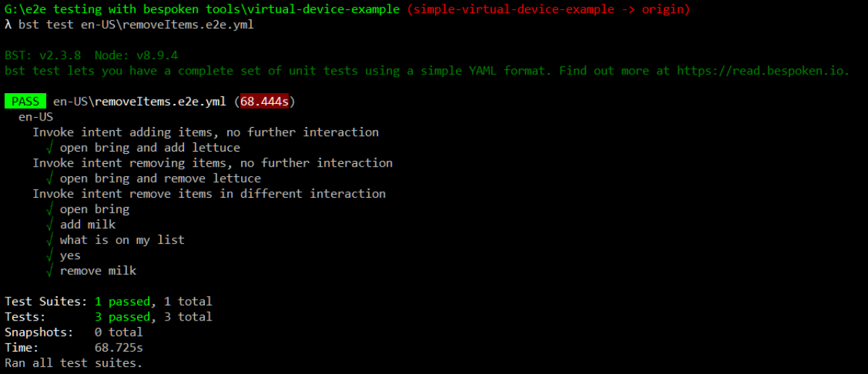Click checkmark beside open bring and remove lettuce
868x374 pixels.
[50, 178]
